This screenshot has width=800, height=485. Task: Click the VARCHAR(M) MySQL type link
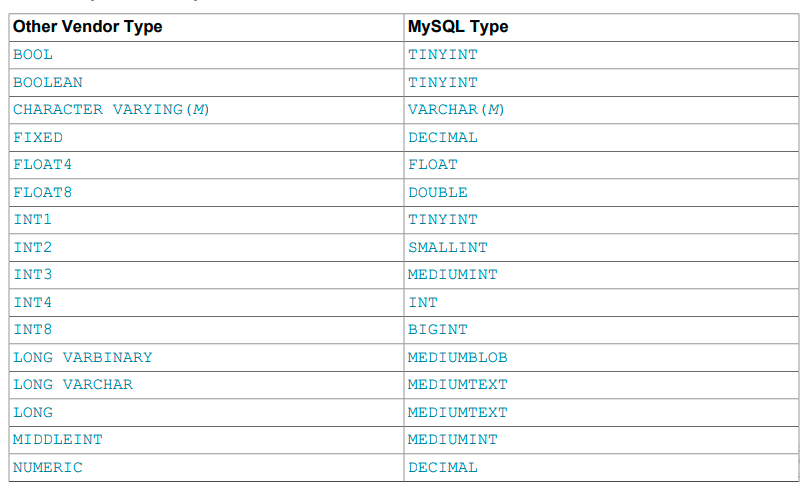pos(456,109)
